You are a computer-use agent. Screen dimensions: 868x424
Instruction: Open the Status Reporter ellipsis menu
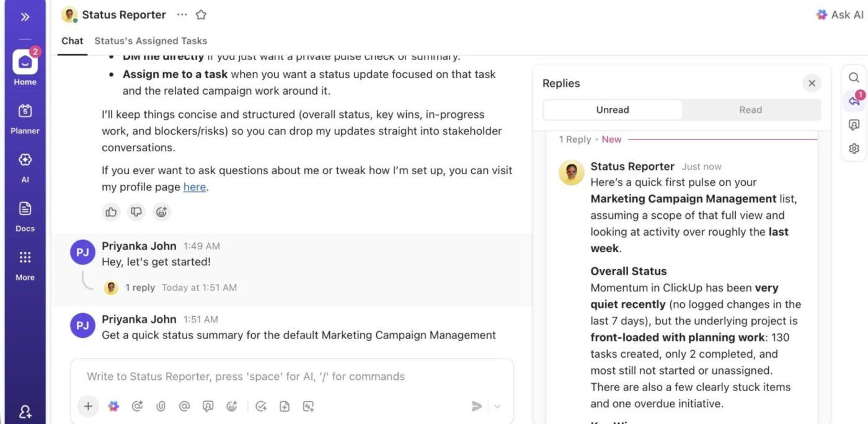tap(182, 14)
